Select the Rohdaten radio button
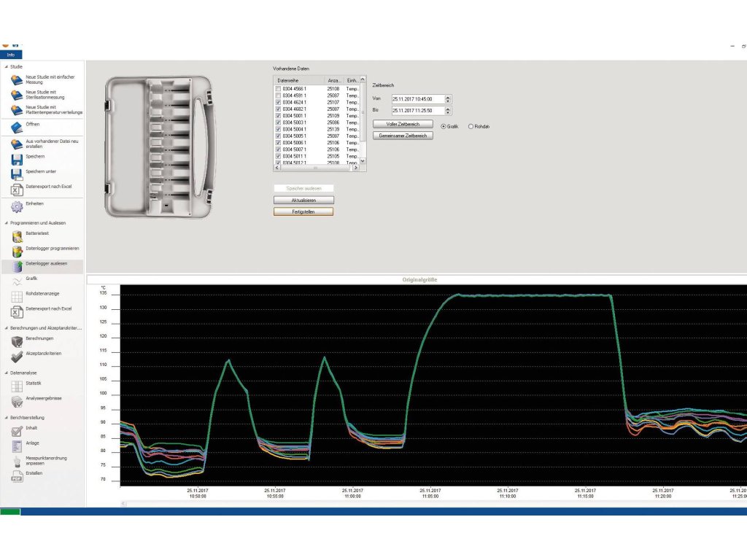Image resolution: width=747 pixels, height=560 pixels. [x=471, y=127]
